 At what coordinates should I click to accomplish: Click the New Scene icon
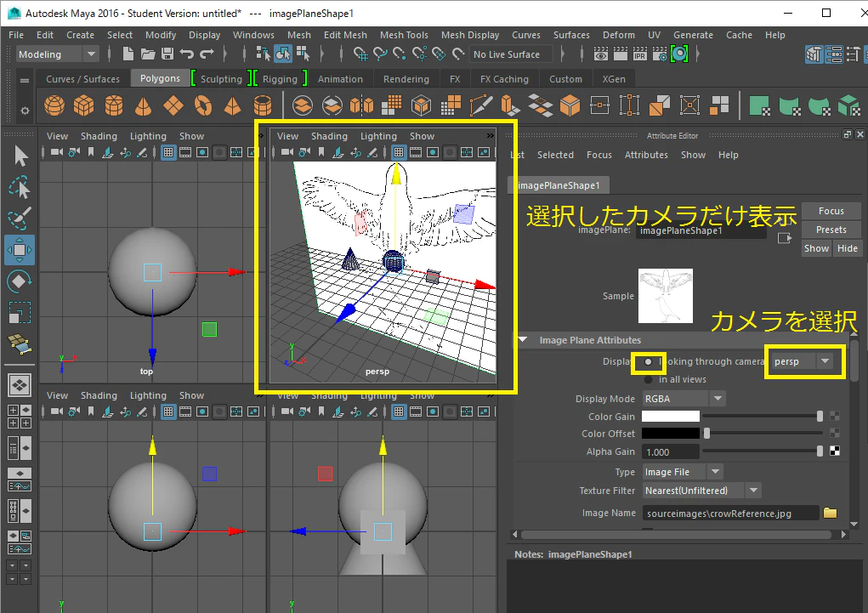[128, 54]
